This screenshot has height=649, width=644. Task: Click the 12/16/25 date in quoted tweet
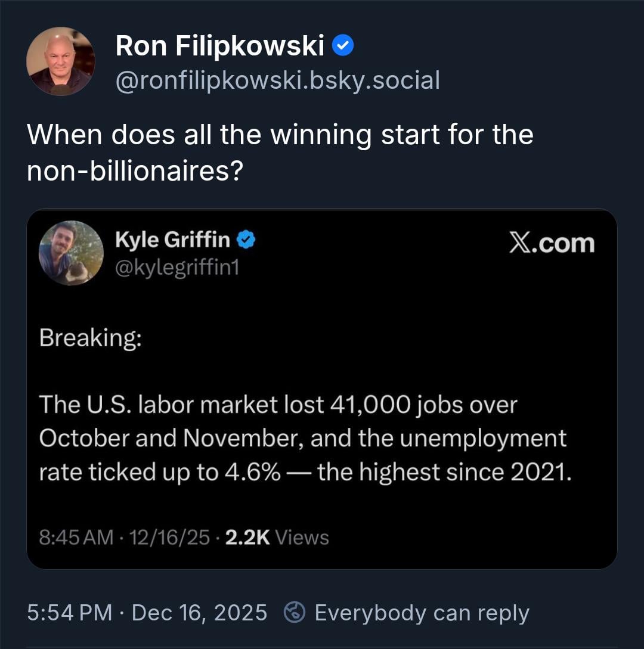(171, 538)
